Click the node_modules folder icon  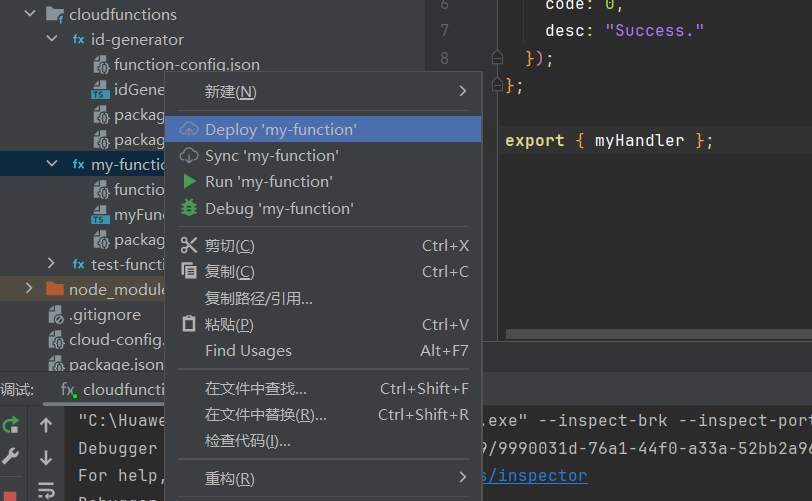tap(54, 289)
